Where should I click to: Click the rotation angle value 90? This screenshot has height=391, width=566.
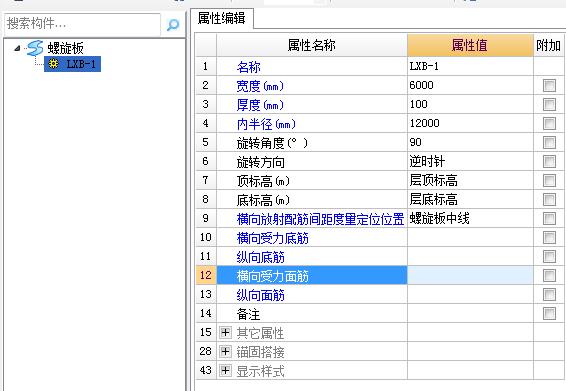[x=470, y=143]
